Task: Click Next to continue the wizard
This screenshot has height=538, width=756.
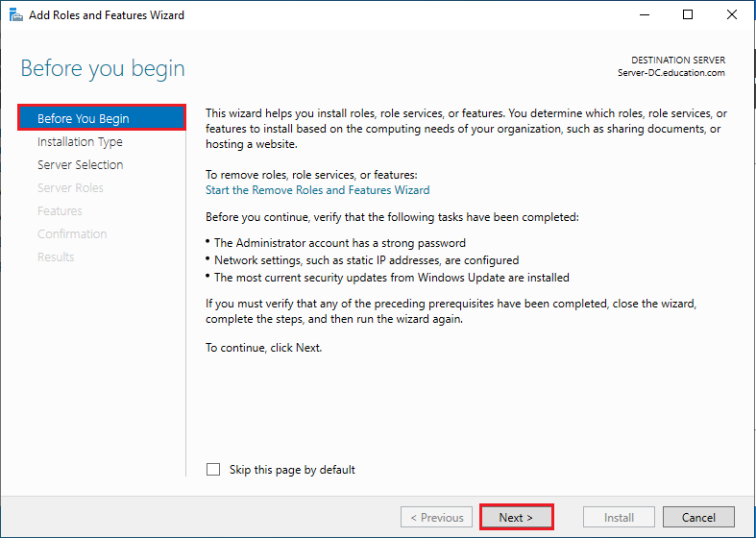Action: coord(518,518)
